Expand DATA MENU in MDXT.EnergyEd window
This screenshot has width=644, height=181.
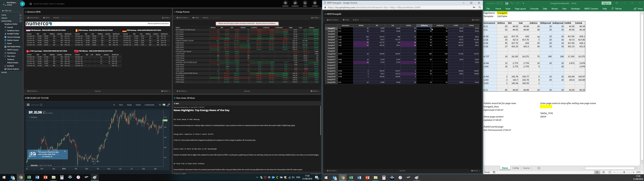333,20
